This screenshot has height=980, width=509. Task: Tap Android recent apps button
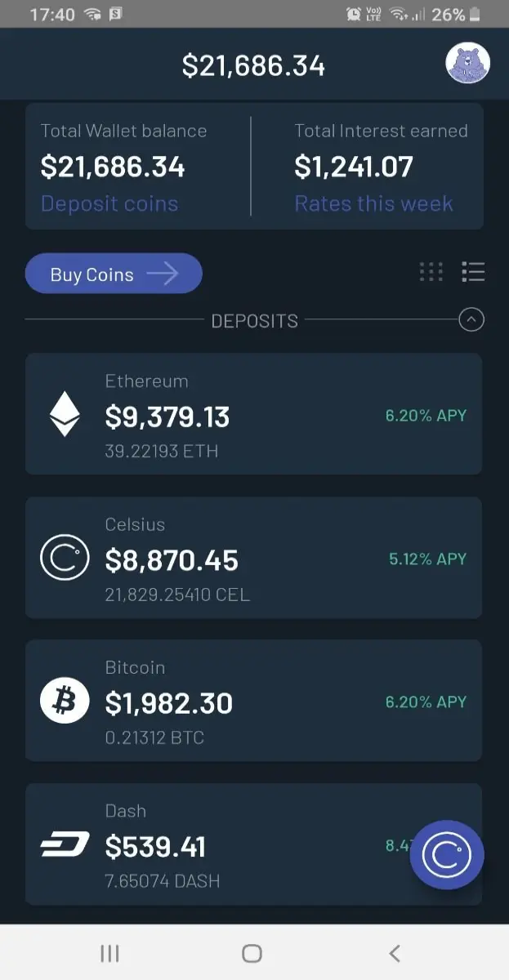coord(109,953)
